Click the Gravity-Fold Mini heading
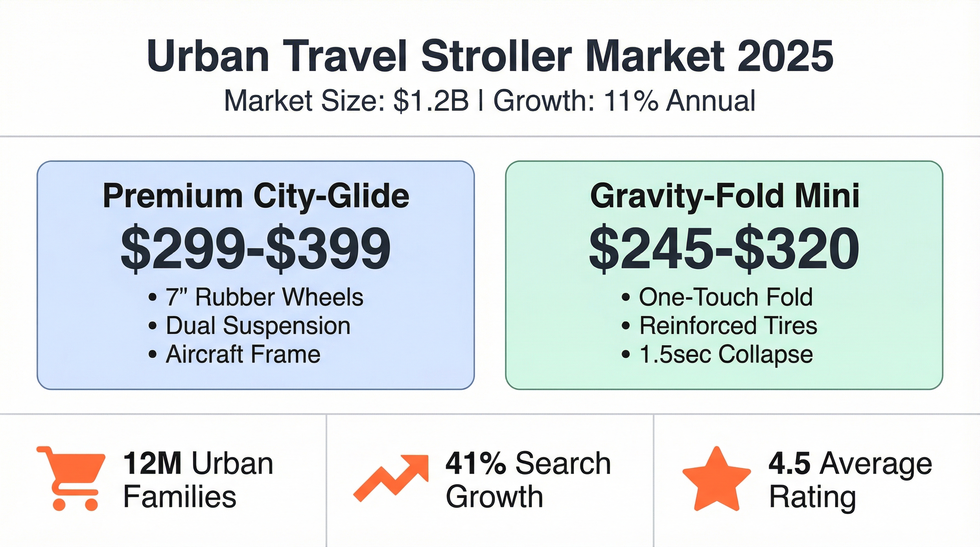This screenshot has width=980, height=547. pos(724,196)
